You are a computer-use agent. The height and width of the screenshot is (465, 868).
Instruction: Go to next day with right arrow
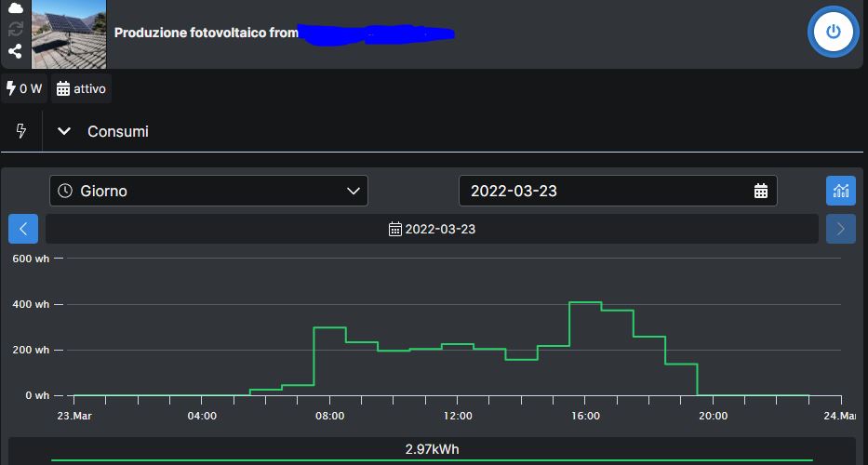pyautogui.click(x=840, y=229)
